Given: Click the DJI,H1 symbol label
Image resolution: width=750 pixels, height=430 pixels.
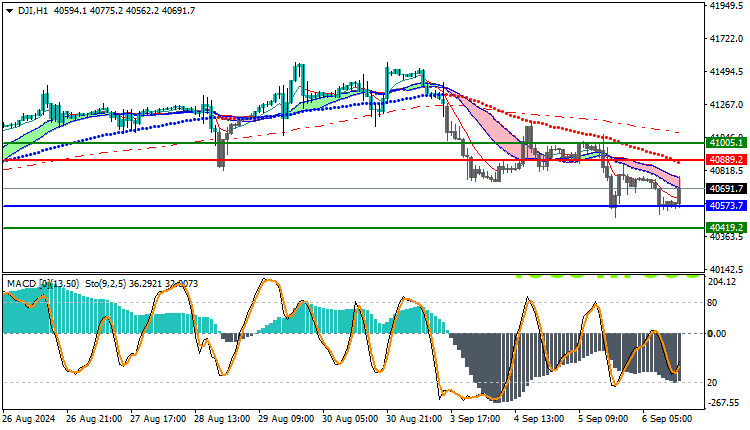Looking at the screenshot, I should click(x=33, y=11).
